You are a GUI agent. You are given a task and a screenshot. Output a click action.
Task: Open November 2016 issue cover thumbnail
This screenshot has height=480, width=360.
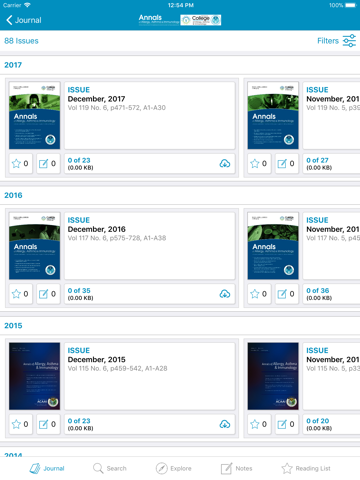point(273,246)
